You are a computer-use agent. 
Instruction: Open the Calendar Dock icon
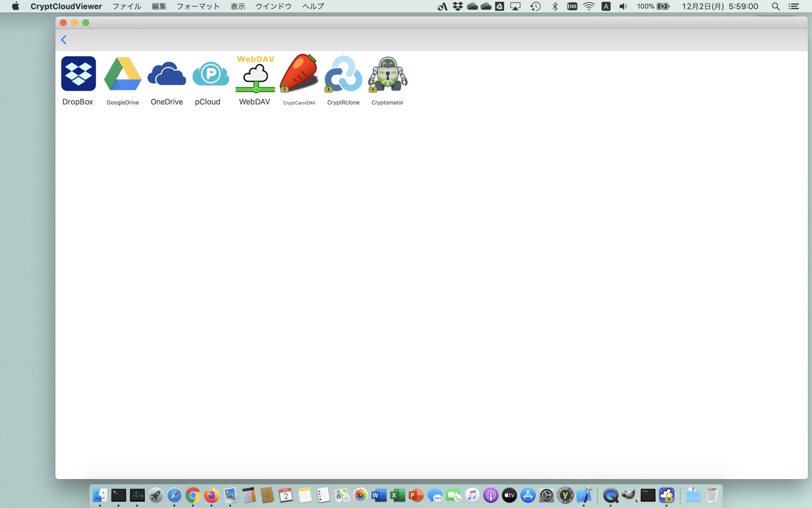tap(286, 495)
